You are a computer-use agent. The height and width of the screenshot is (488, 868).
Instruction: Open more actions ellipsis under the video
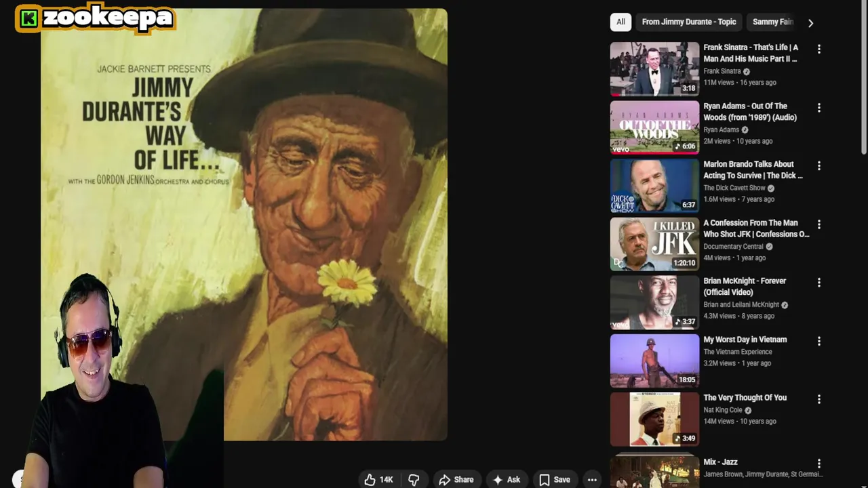[x=592, y=479]
